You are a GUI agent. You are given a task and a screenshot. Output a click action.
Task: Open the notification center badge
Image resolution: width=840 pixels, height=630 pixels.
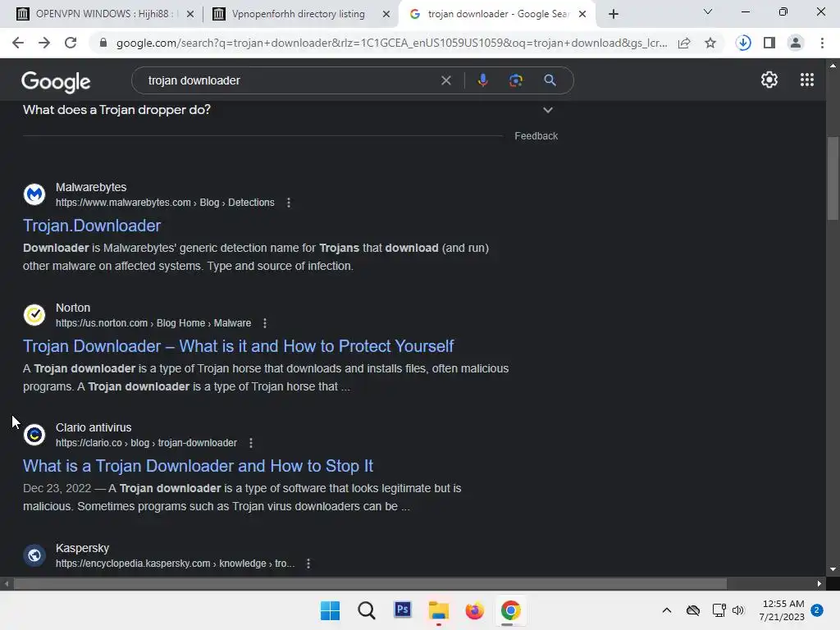click(x=817, y=610)
